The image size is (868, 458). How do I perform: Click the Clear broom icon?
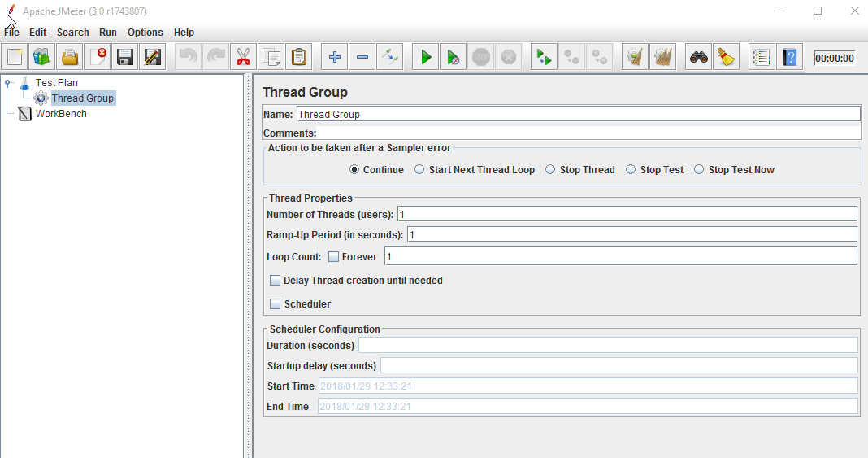point(635,57)
